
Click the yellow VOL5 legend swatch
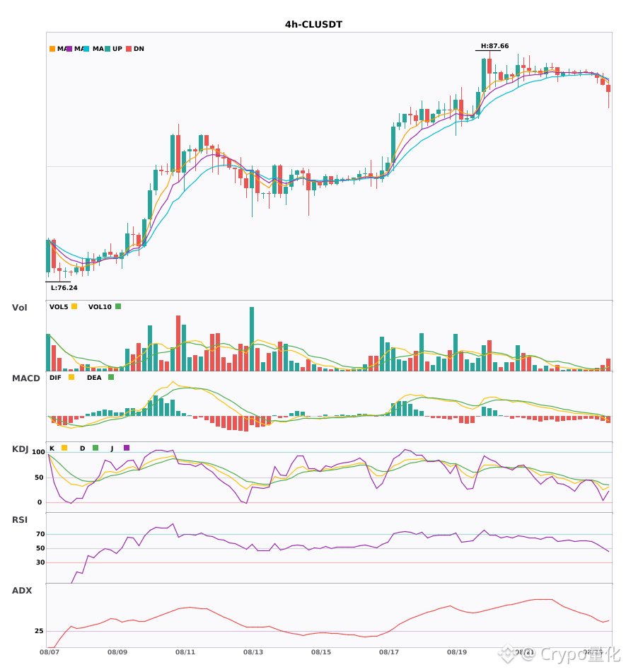tap(74, 306)
